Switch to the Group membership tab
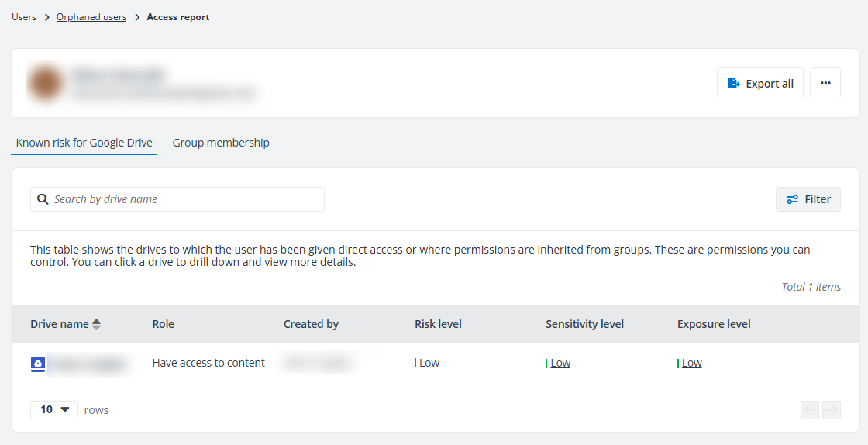 coord(221,143)
